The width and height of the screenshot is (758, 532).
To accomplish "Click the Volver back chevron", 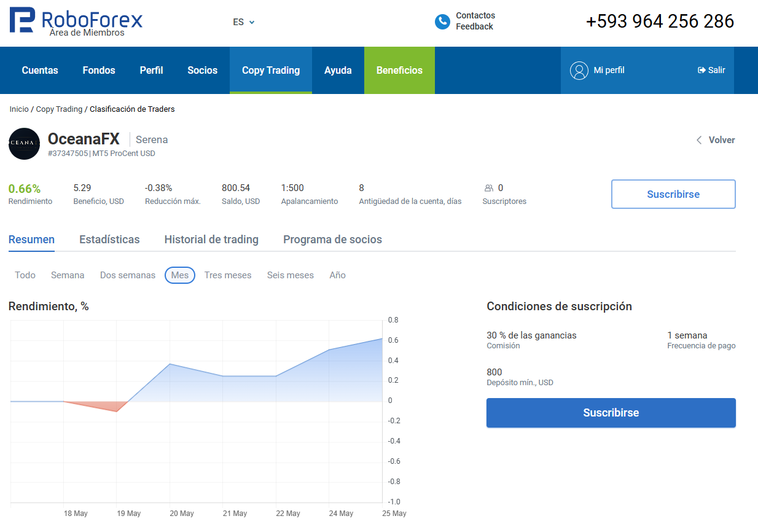I will tap(699, 140).
